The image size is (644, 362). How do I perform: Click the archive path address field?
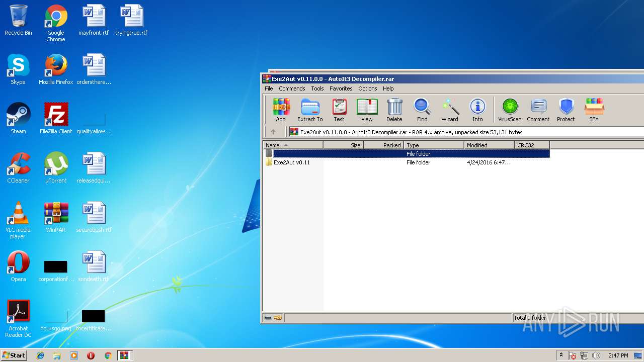coord(466,132)
